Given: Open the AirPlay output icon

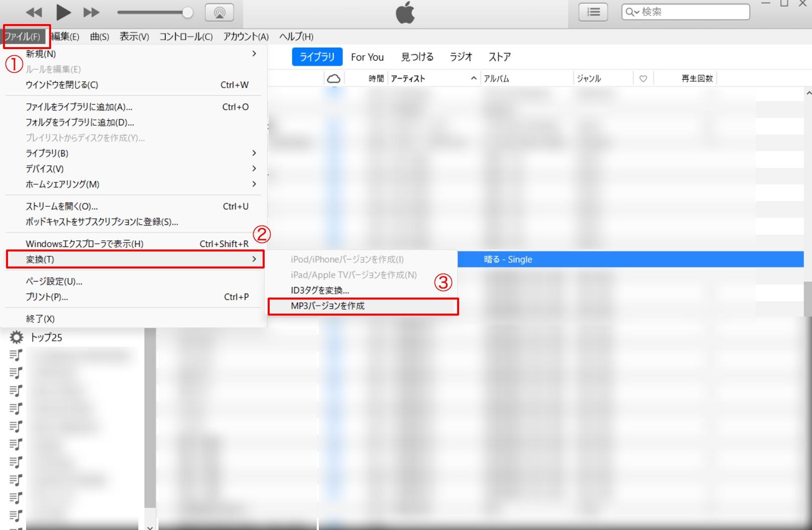Looking at the screenshot, I should coord(220,13).
